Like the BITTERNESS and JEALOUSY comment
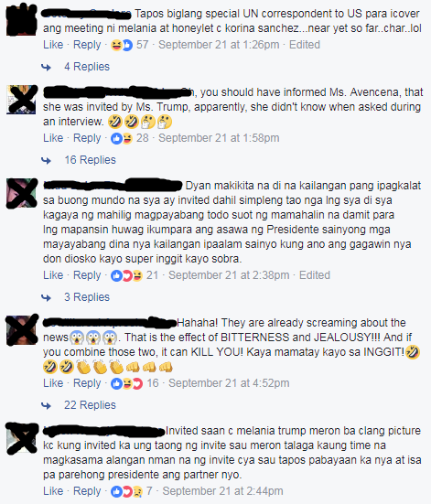The width and height of the screenshot is (431, 504). (x=53, y=383)
